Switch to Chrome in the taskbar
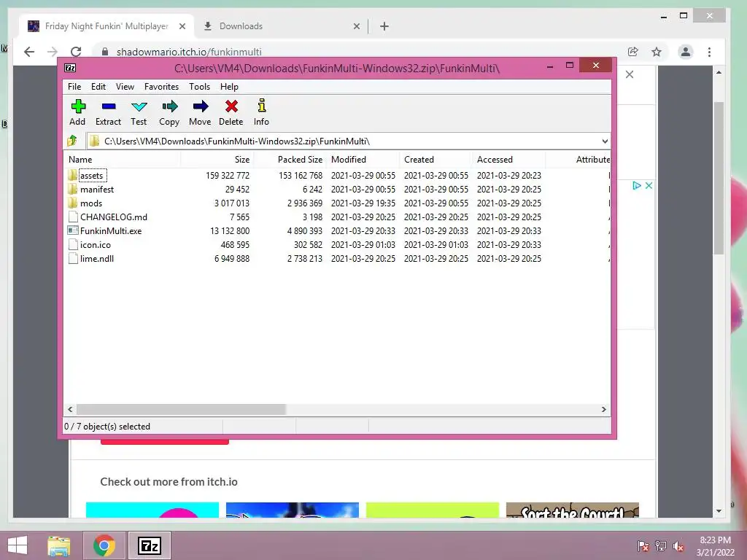747x560 pixels. 104,545
